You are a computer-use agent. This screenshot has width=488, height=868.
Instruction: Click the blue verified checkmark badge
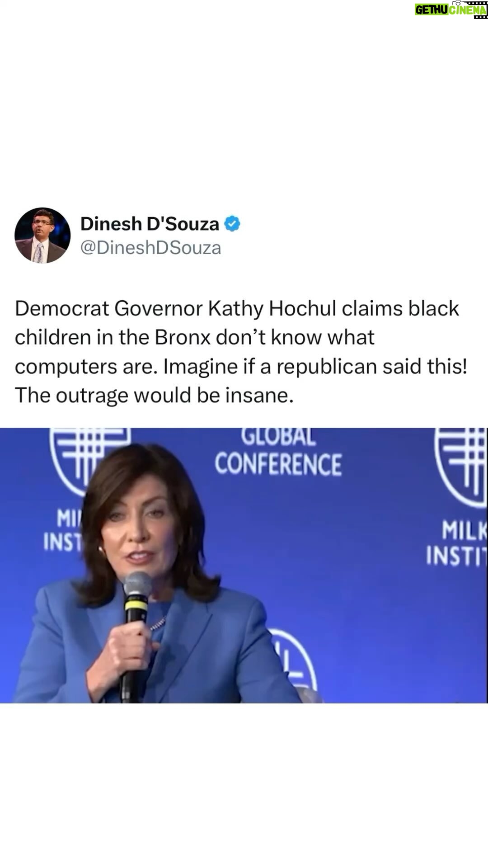232,224
